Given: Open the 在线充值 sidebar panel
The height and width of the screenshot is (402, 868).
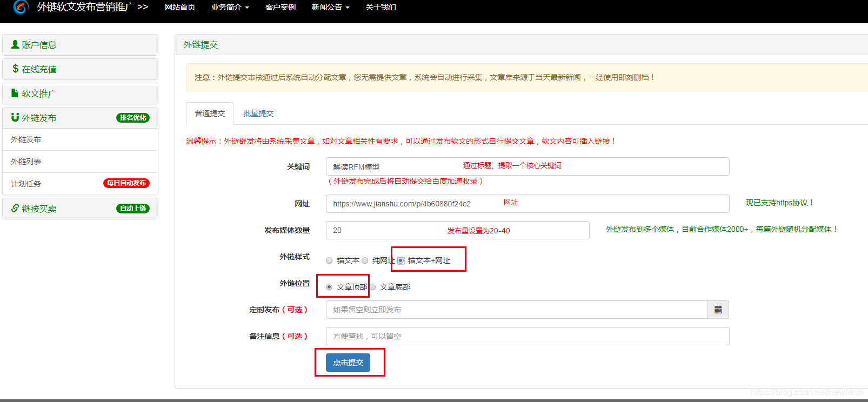Looking at the screenshot, I should tap(80, 69).
